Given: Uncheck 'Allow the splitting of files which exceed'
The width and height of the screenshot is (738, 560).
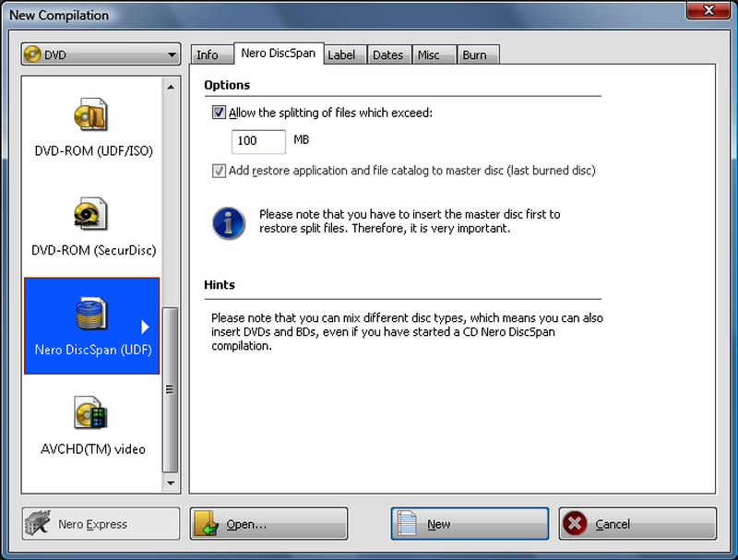Looking at the screenshot, I should click(x=219, y=113).
